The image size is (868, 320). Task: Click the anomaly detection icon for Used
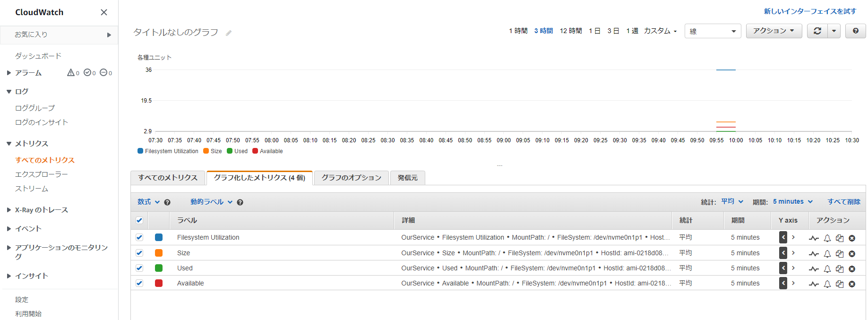[x=814, y=269]
